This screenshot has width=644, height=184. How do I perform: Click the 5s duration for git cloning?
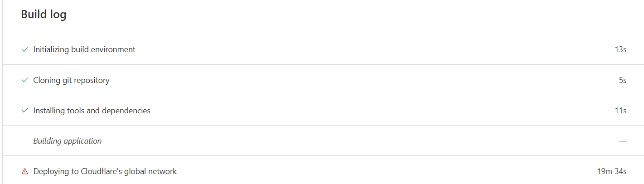coord(622,80)
